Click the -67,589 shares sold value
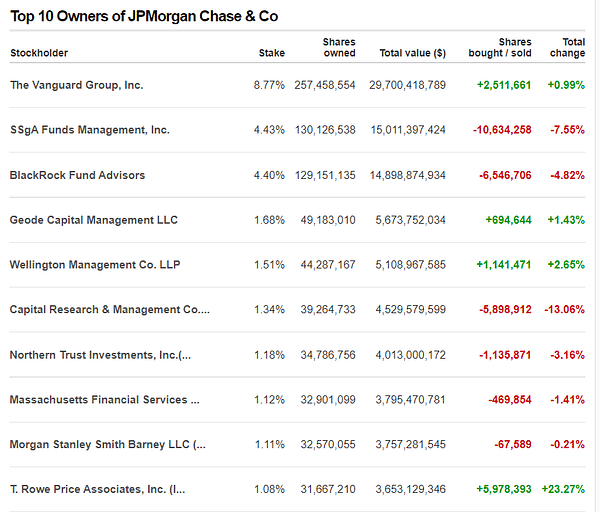Screen dimensions: 600x512 point(513,444)
